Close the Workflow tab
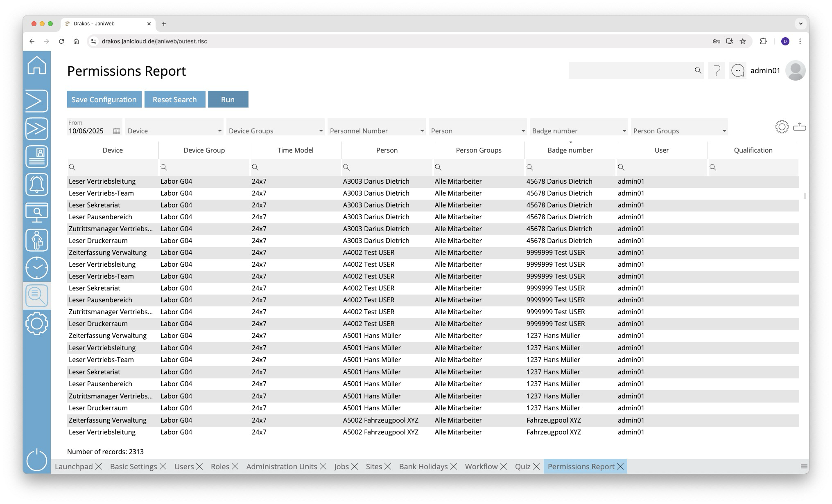Viewport: 832px width, 504px height. tap(504, 466)
